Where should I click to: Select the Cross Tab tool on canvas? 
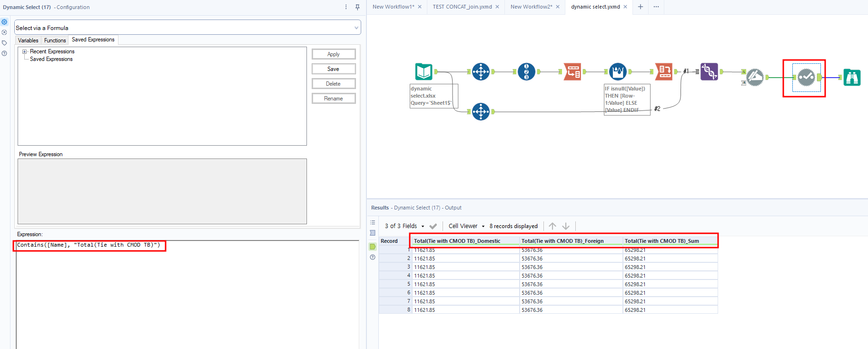pyautogui.click(x=663, y=72)
